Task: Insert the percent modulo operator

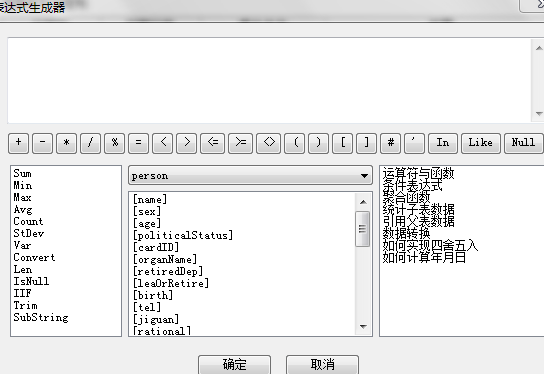Action: point(114,143)
